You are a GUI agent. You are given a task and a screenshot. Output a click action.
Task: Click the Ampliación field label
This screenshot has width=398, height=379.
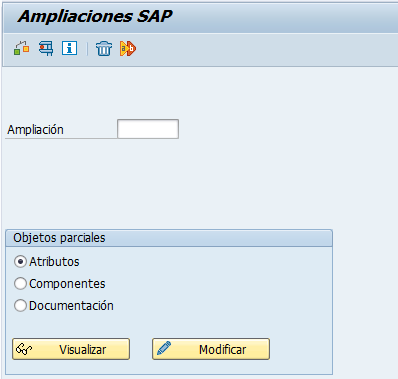35,130
